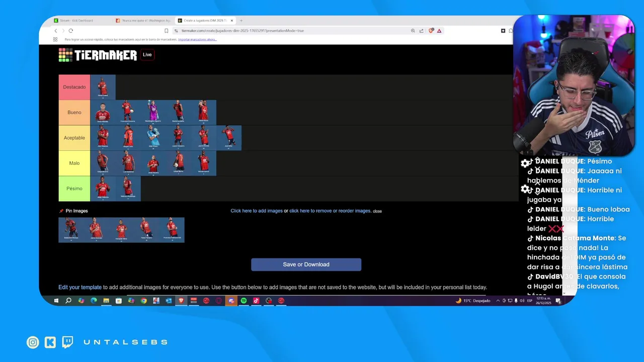Open the weather widget showing 15°C Despejado
The image size is (644, 362).
[x=473, y=301]
